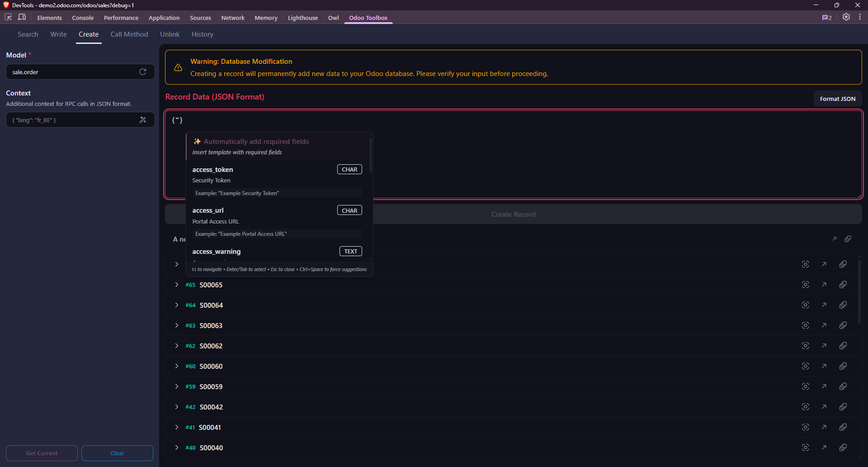
Task: Select the DevTools inspect element tool
Action: (8, 17)
